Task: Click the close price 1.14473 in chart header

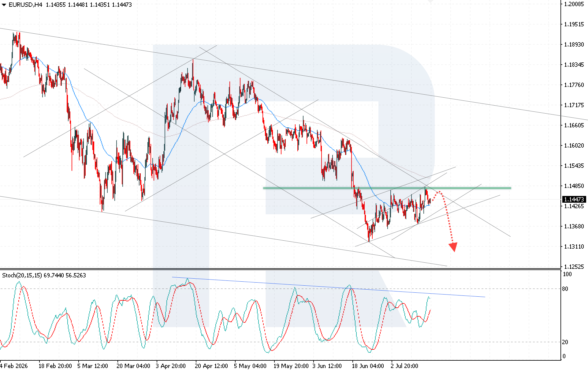Action: click(122, 5)
